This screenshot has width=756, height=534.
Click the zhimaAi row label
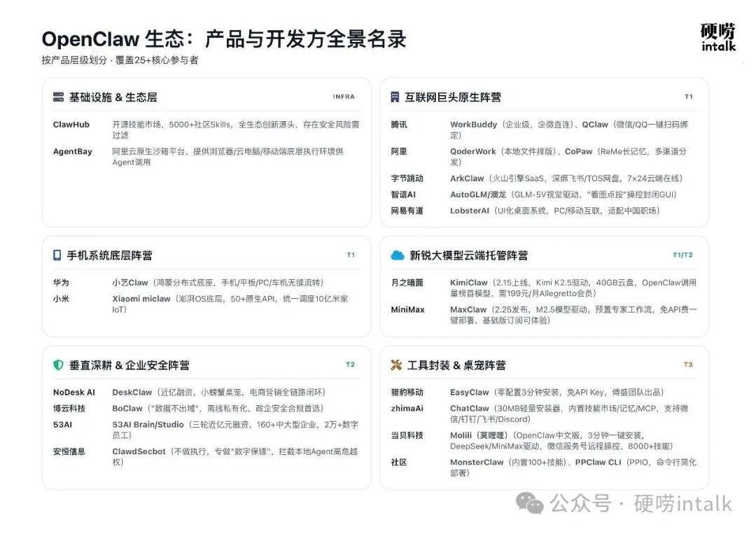coord(407,408)
